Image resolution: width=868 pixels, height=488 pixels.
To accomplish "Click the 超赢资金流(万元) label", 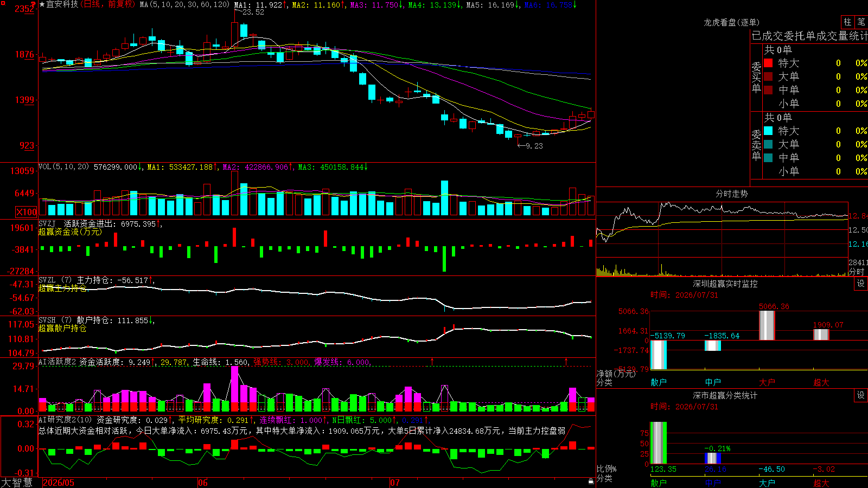I will pyautogui.click(x=70, y=232).
